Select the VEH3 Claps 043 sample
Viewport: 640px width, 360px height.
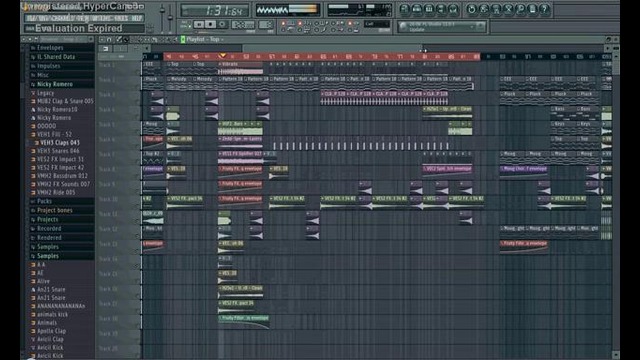point(60,143)
